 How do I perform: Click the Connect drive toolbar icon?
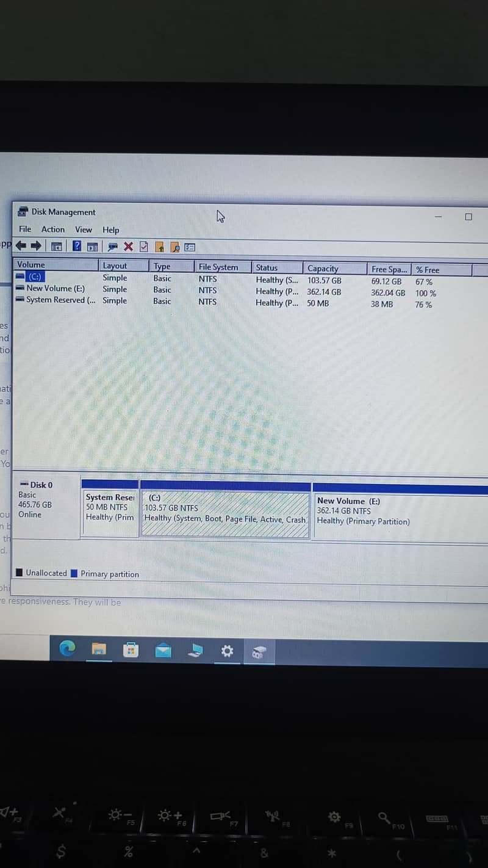click(112, 247)
